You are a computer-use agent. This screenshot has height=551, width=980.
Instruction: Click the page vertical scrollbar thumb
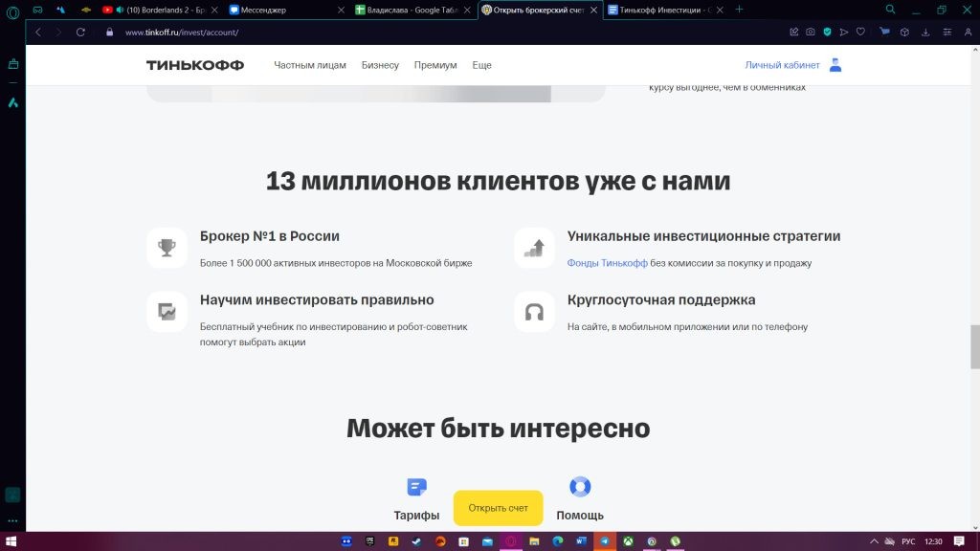(x=975, y=346)
